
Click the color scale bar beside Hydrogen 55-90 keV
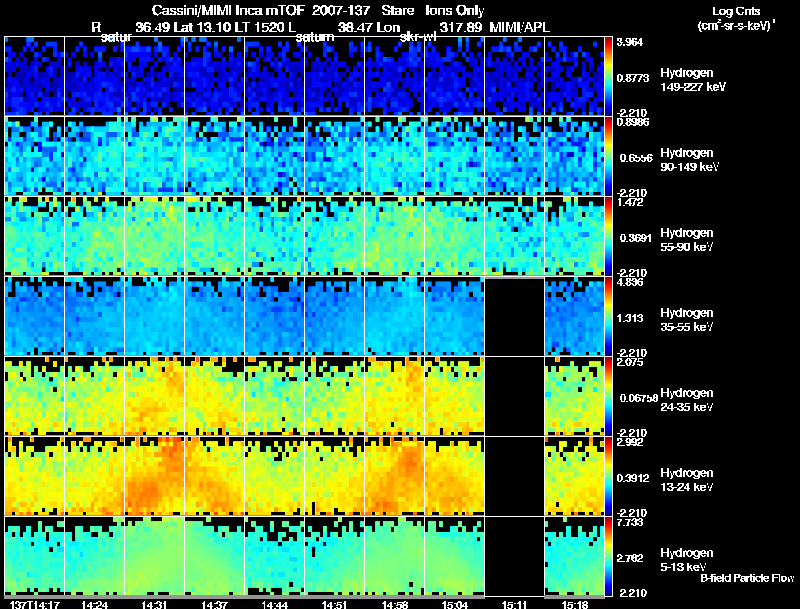point(608,236)
